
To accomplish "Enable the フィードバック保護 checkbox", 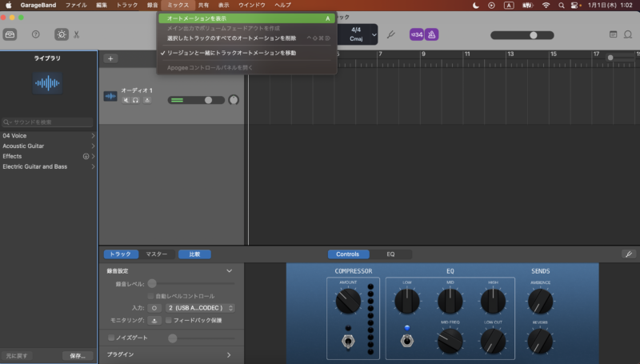I will [x=168, y=320].
